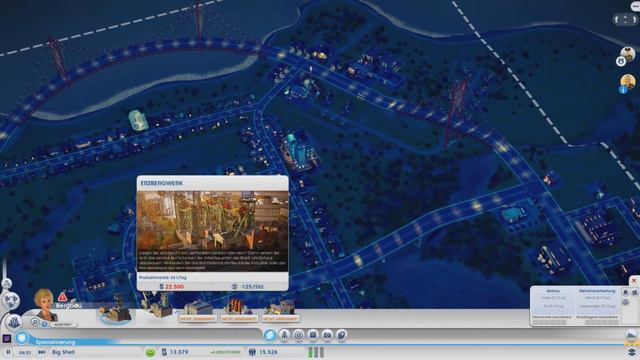The image size is (640, 360).
Task: Pause the game simulation
Action: pyautogui.click(x=8, y=352)
